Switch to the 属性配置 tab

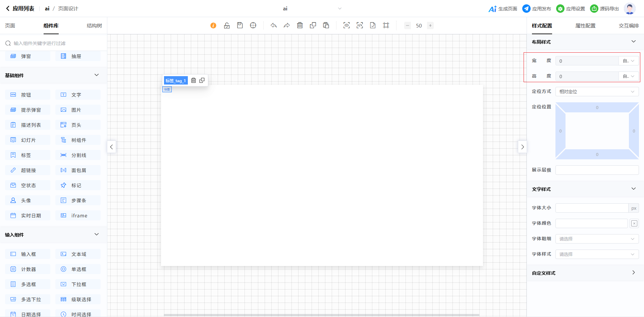[585, 26]
